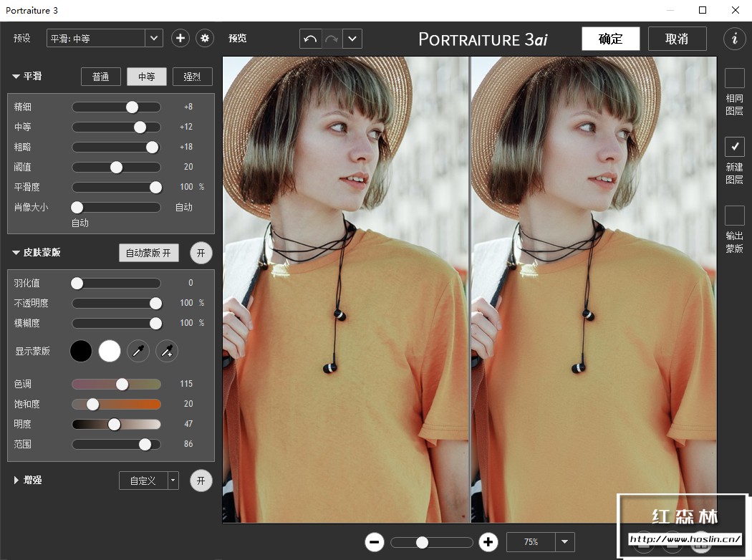Select the add-color eyedropper plus tool

(x=167, y=352)
